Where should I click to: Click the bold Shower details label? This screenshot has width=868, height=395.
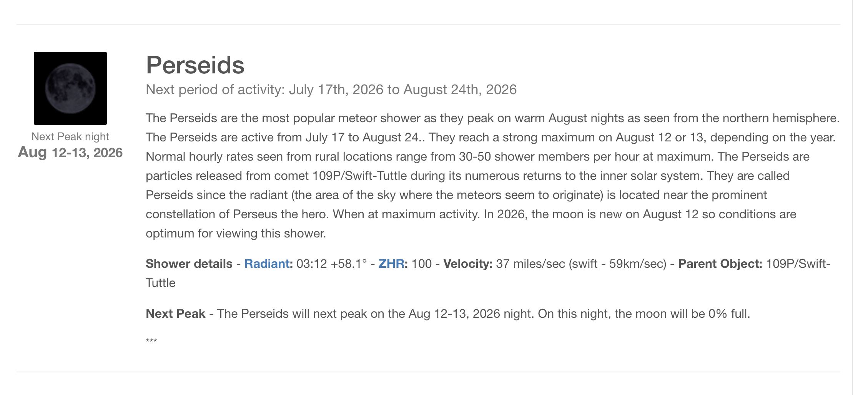click(189, 264)
